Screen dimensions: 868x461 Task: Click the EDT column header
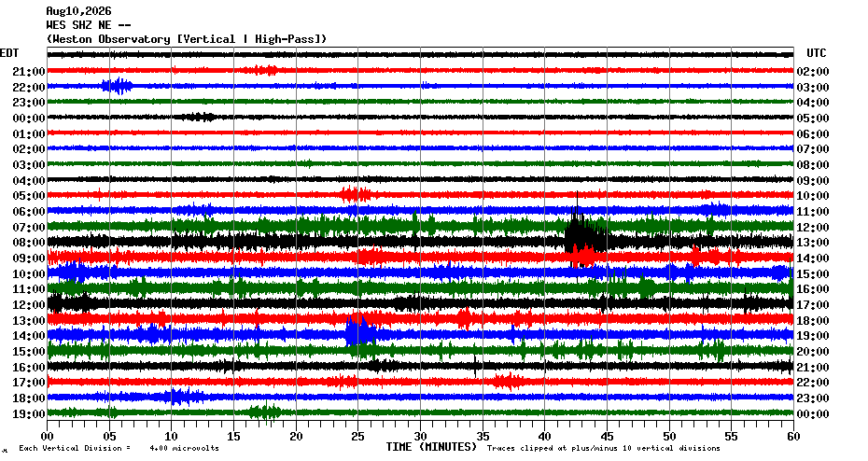coord(9,53)
